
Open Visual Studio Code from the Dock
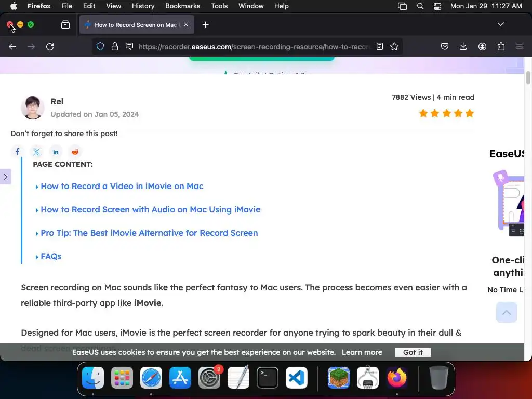pyautogui.click(x=297, y=378)
